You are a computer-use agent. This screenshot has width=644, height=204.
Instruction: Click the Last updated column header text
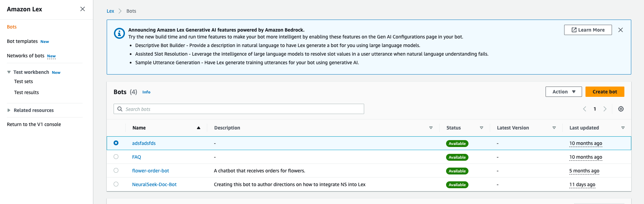tap(584, 128)
